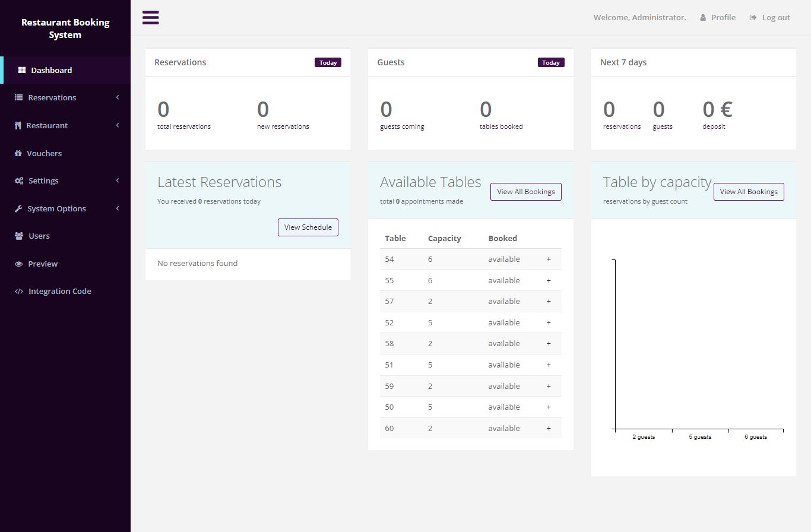Click the View Schedule button
811x532 pixels.
coord(308,227)
